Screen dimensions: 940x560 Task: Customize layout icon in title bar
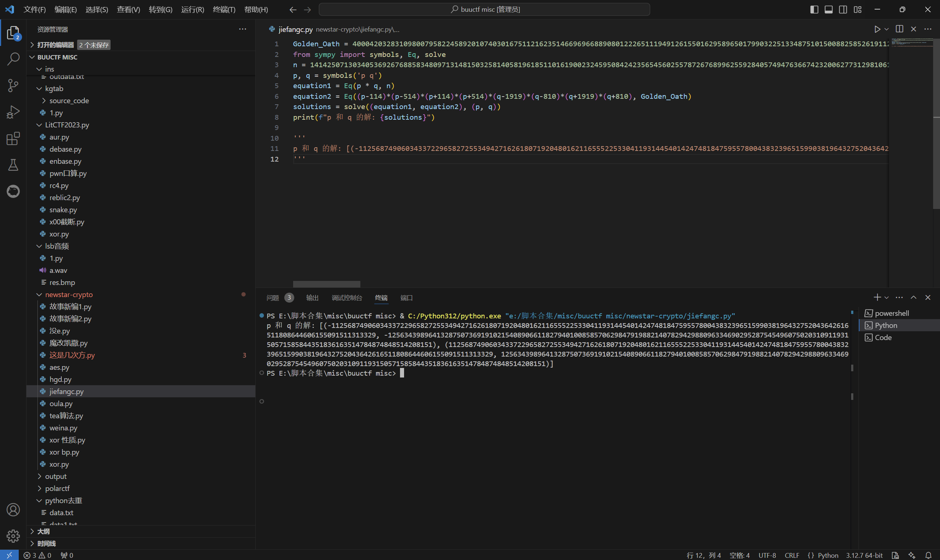(x=858, y=10)
